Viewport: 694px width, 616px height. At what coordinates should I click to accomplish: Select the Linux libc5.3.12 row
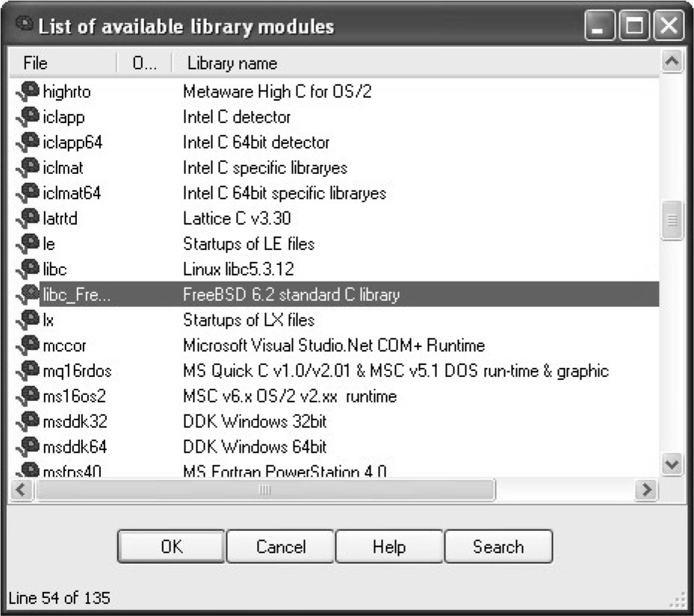(335, 269)
